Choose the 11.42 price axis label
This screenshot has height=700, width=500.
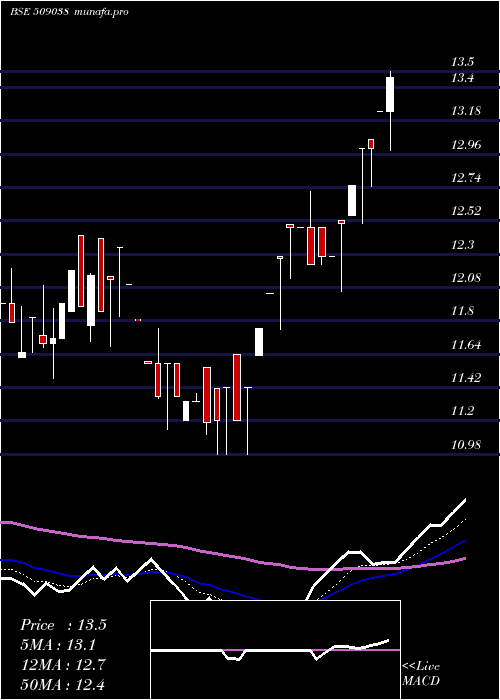point(466,378)
